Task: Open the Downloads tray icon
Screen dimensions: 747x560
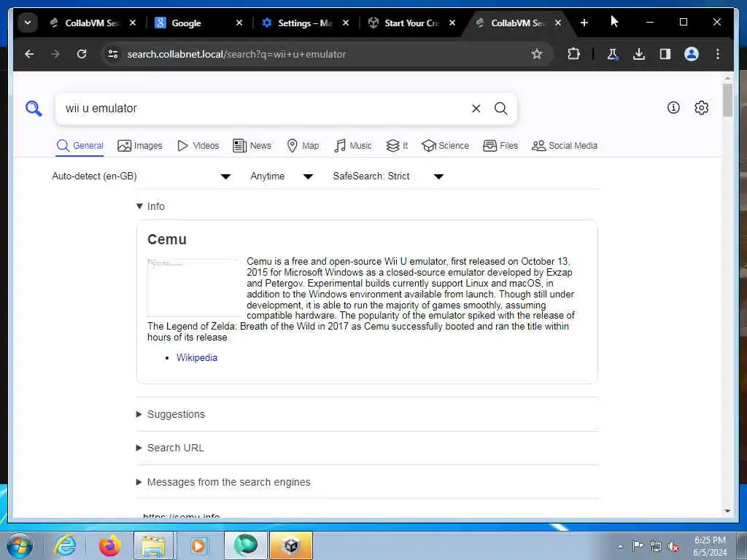Action: (x=639, y=54)
